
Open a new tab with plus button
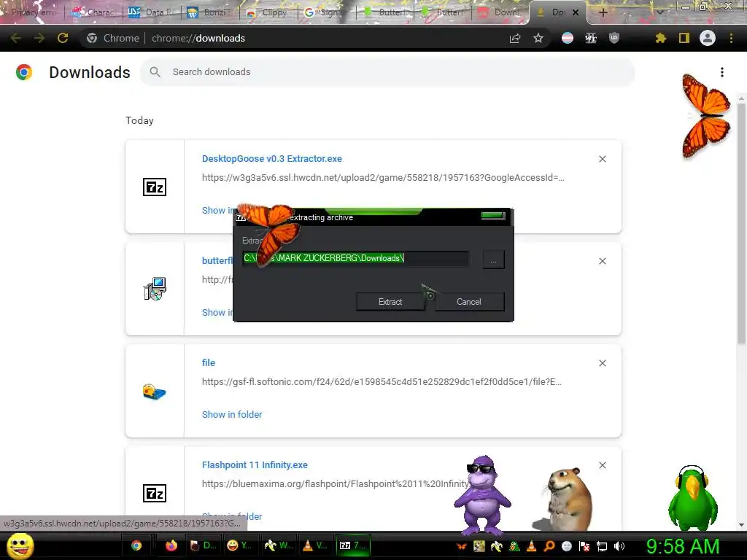coord(603,12)
